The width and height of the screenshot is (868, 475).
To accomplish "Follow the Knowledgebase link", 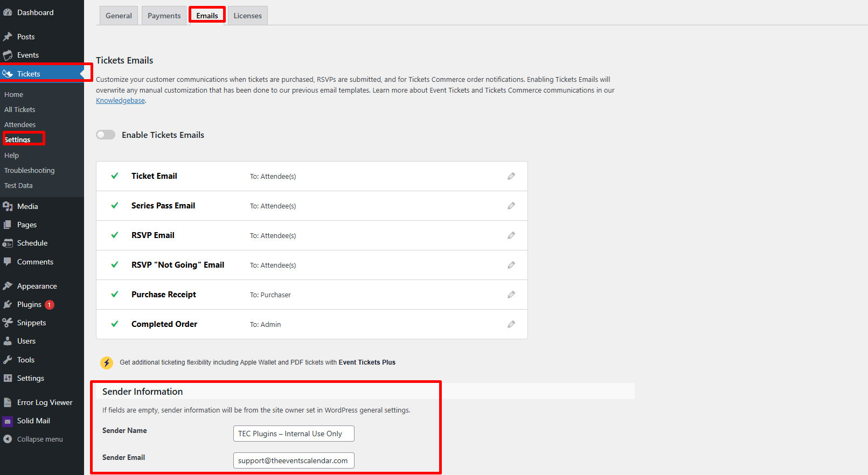I will pos(120,101).
